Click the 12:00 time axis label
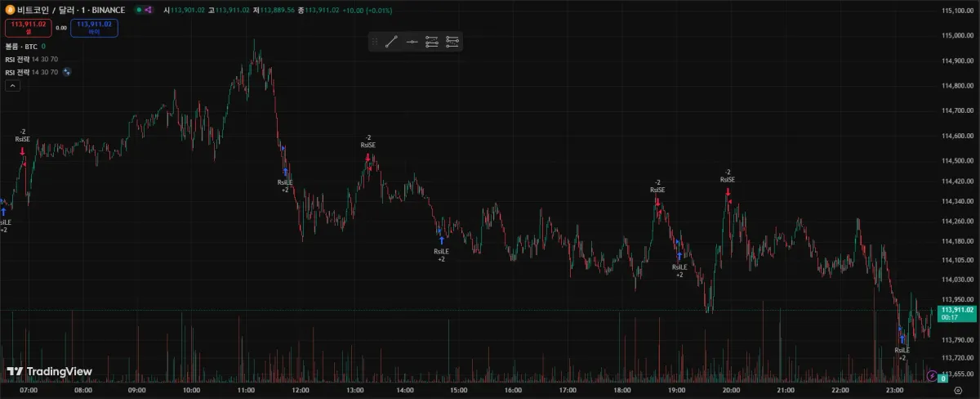This screenshot has height=399, width=980. click(x=300, y=391)
